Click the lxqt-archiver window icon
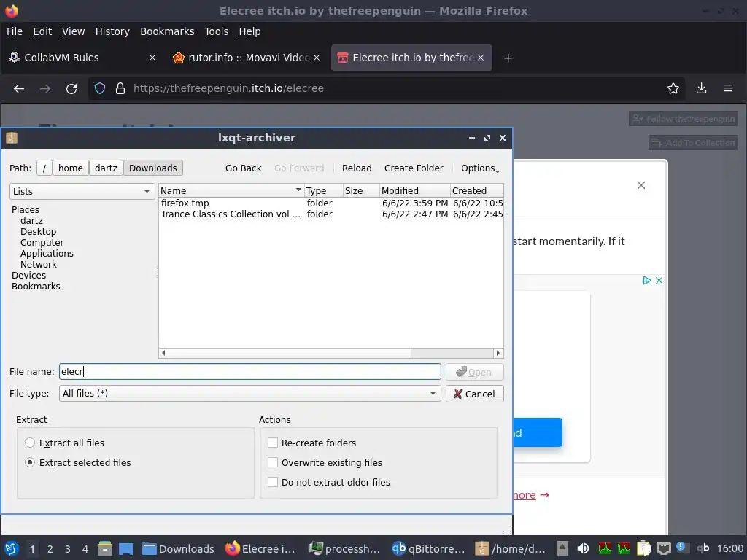The image size is (747, 560). pos(12,138)
